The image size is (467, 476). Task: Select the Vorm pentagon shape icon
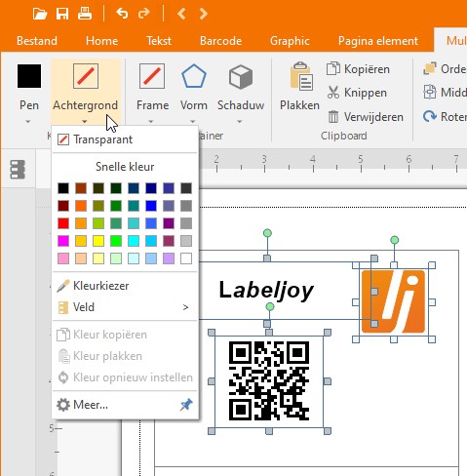coord(194,76)
